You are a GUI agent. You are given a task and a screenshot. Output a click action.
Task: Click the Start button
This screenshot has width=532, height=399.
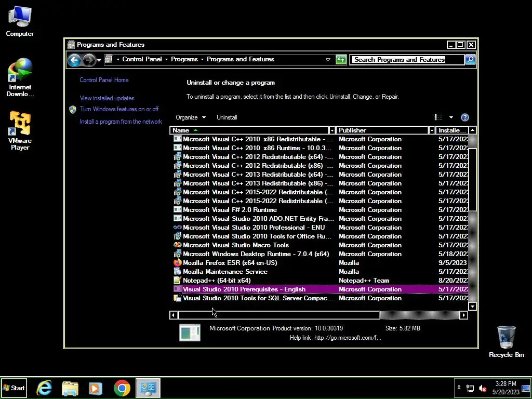[14, 388]
